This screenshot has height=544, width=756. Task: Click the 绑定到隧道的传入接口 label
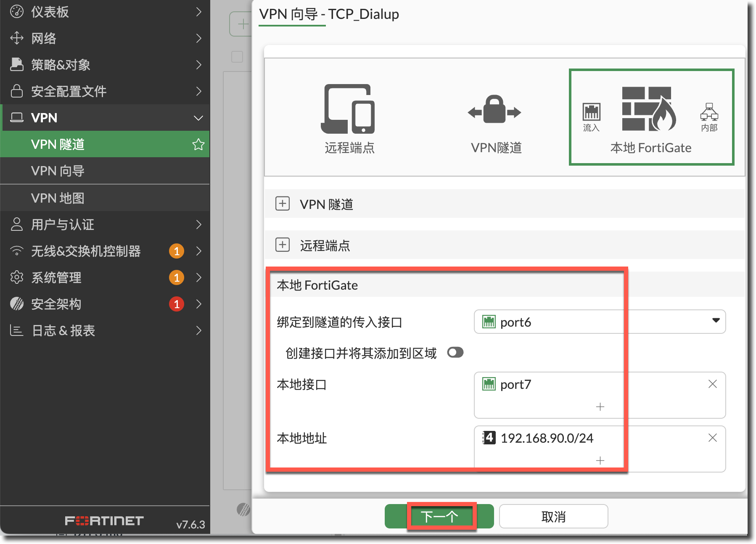(340, 322)
